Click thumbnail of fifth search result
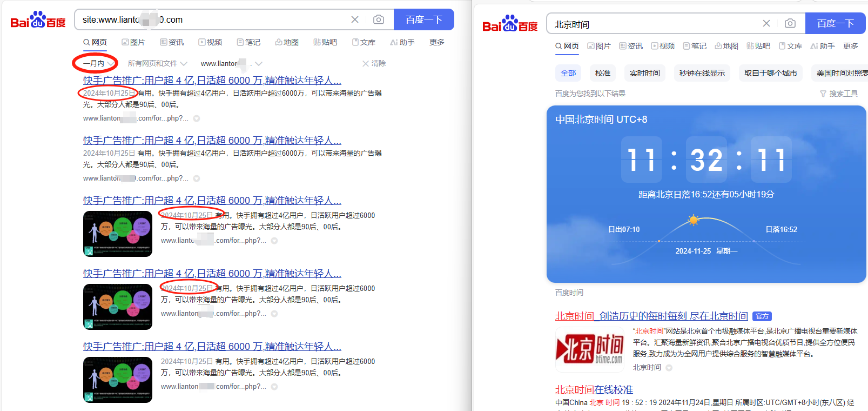 pos(118,380)
